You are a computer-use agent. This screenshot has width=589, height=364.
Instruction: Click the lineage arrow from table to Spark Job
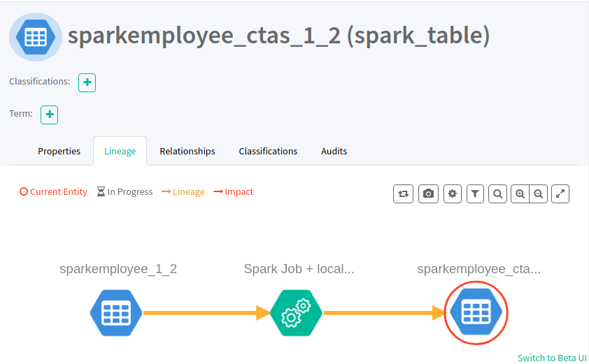206,312
